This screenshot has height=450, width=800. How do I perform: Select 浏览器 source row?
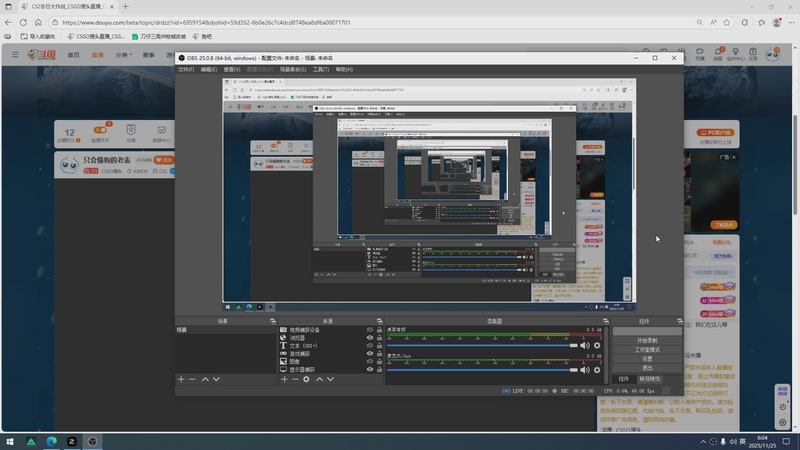331,338
